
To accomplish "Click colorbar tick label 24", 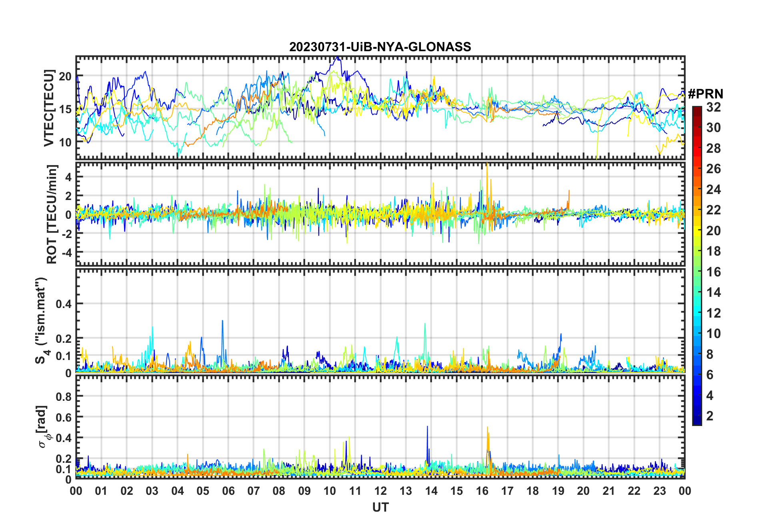I will pyautogui.click(x=713, y=190).
